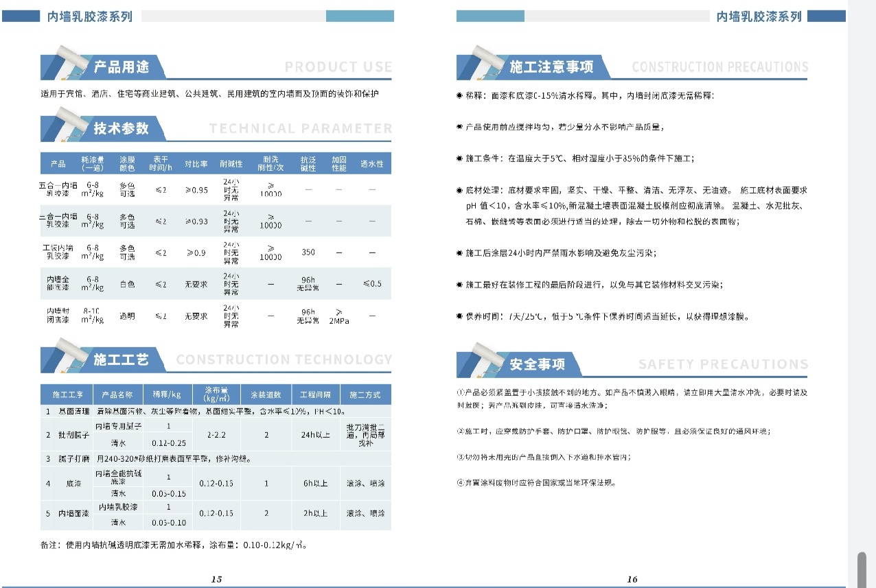
Task: Click the 工程间隔 column header
Action: (316, 395)
